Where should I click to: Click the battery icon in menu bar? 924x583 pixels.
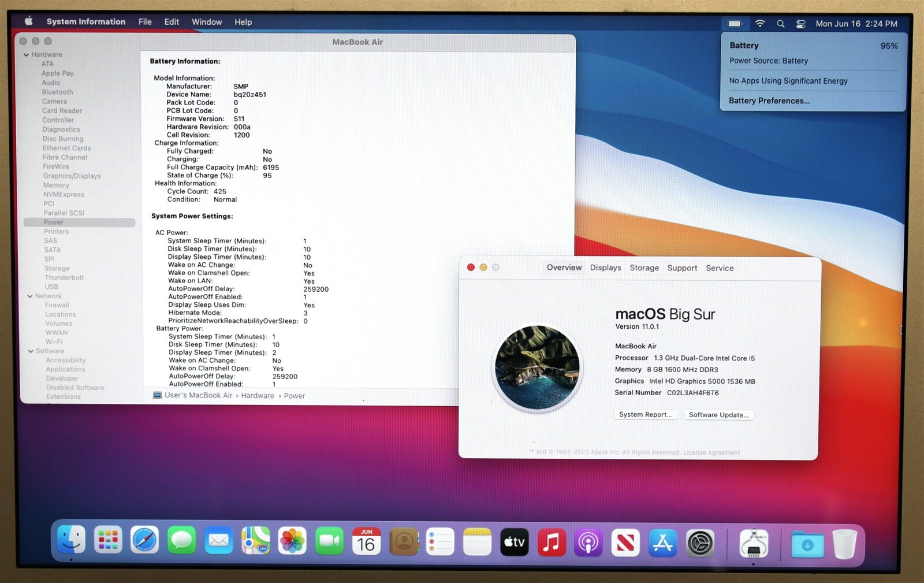[735, 24]
